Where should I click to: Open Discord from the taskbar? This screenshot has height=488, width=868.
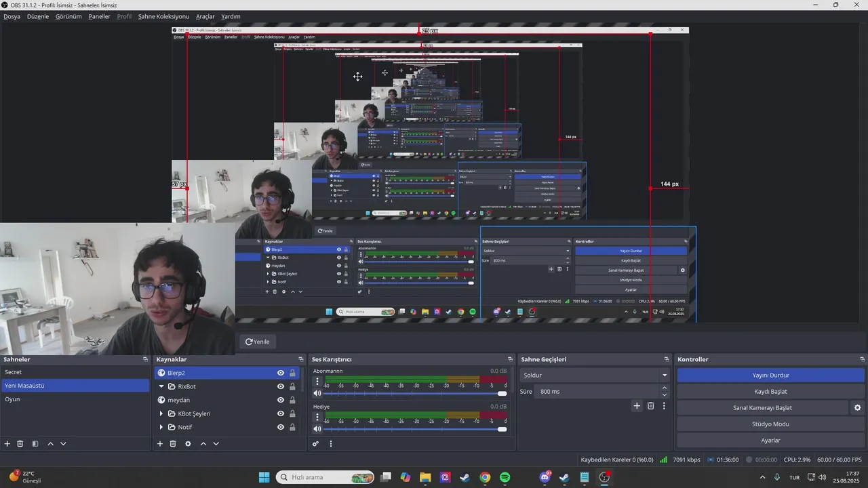[x=545, y=477]
